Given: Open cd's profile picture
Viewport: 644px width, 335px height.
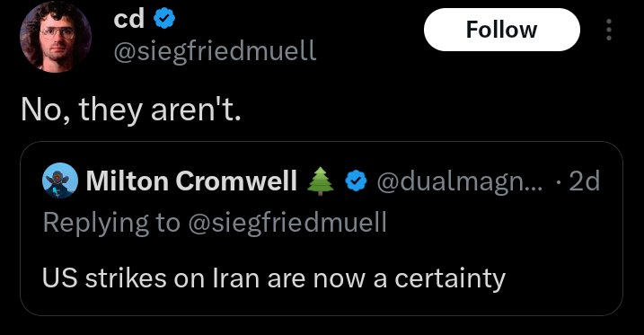Looking at the screenshot, I should [x=56, y=37].
